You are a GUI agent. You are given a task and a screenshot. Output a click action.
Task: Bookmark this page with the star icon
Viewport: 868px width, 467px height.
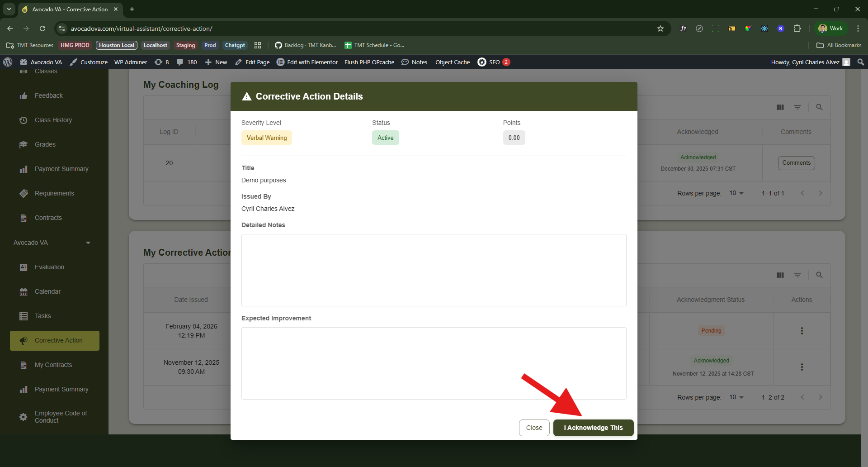(660, 29)
